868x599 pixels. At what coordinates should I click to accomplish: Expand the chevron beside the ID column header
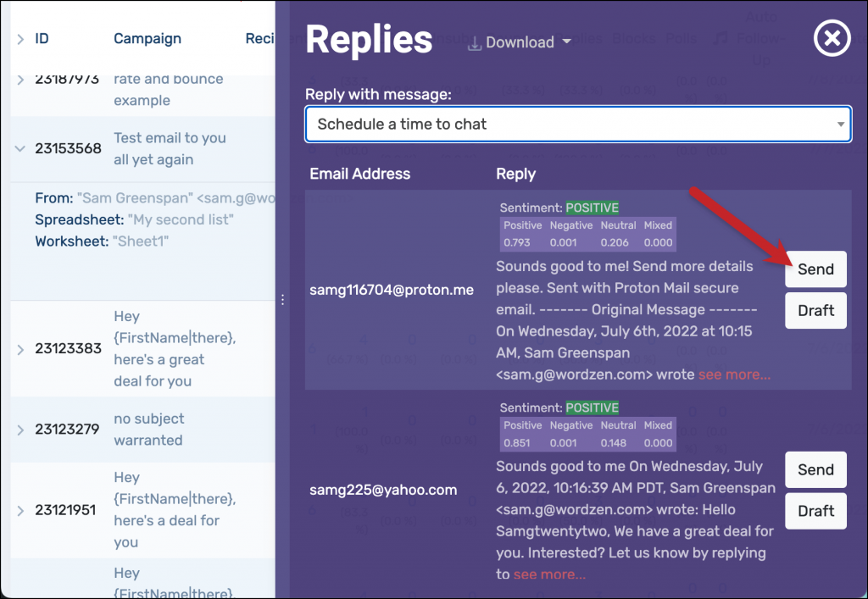pos(19,38)
